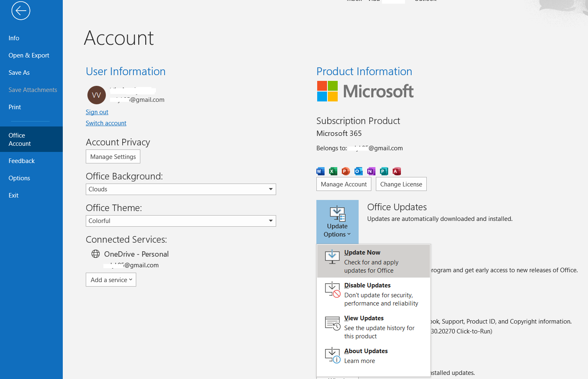This screenshot has width=588, height=379.
Task: Click the OneNote app icon
Action: [371, 171]
